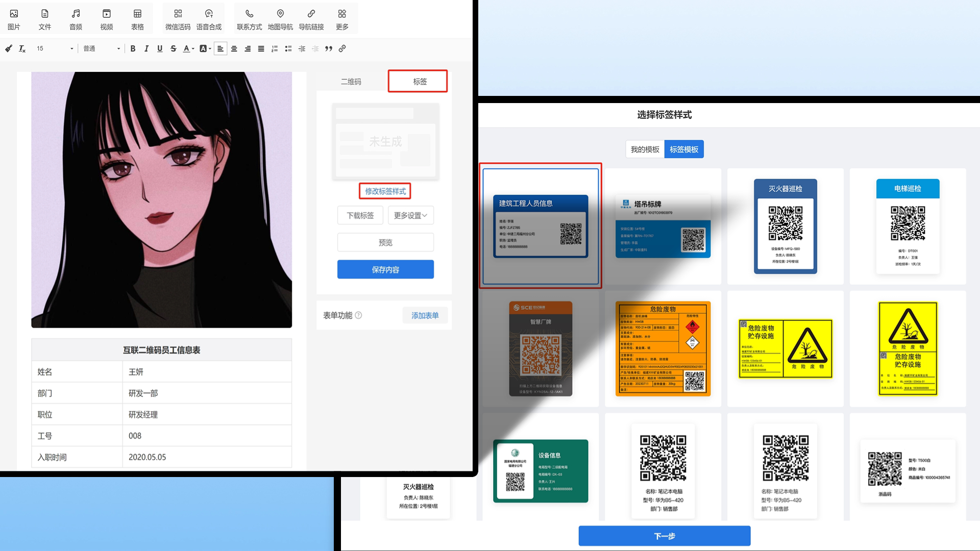Insert block quote
This screenshot has width=980, height=551.
tap(329, 48)
